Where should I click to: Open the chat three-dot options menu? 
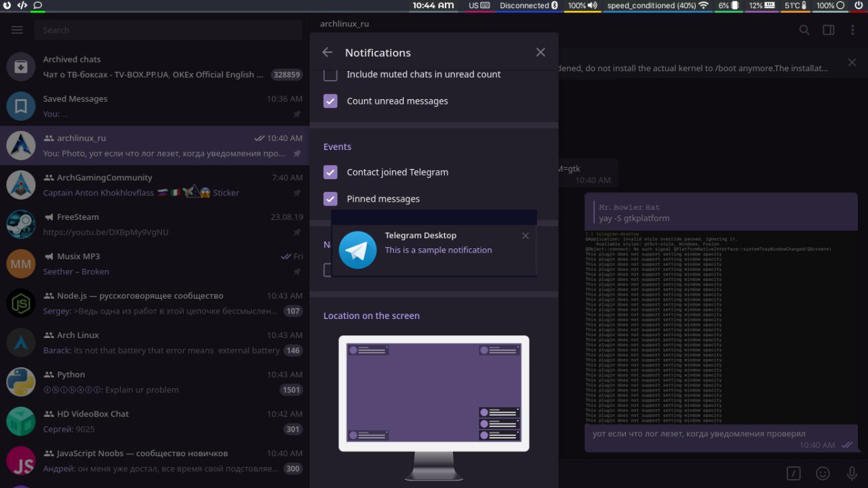[853, 30]
